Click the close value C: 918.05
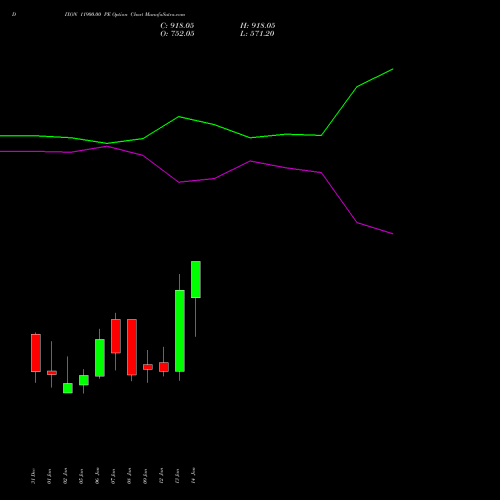 coord(177,26)
